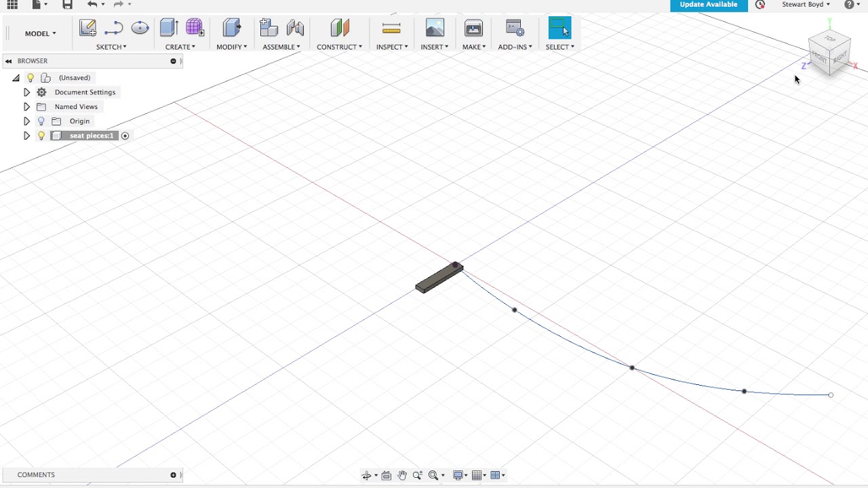Open the Help question mark icon

point(849,4)
